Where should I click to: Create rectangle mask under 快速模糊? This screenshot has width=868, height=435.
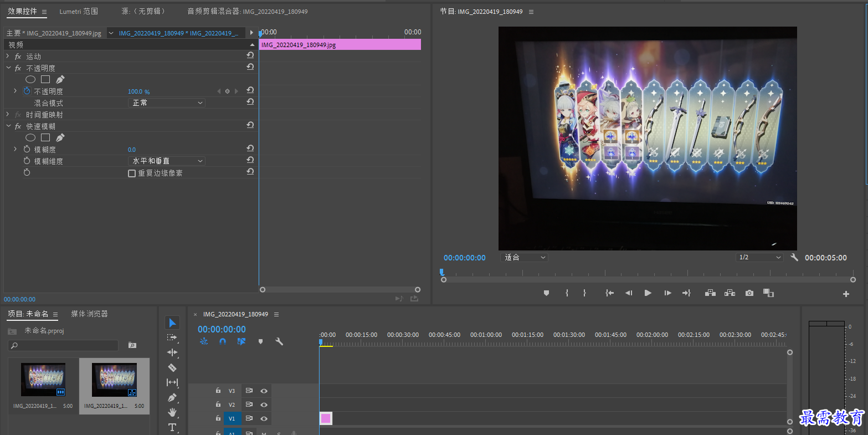click(45, 137)
